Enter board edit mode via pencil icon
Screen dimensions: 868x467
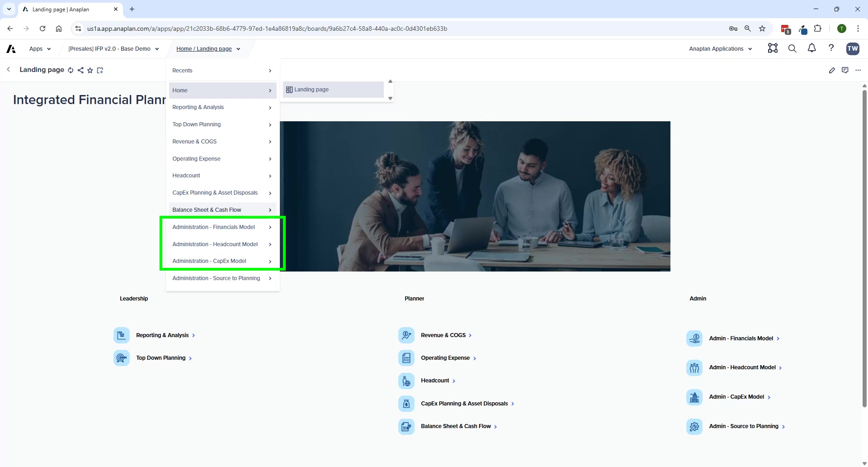833,70
